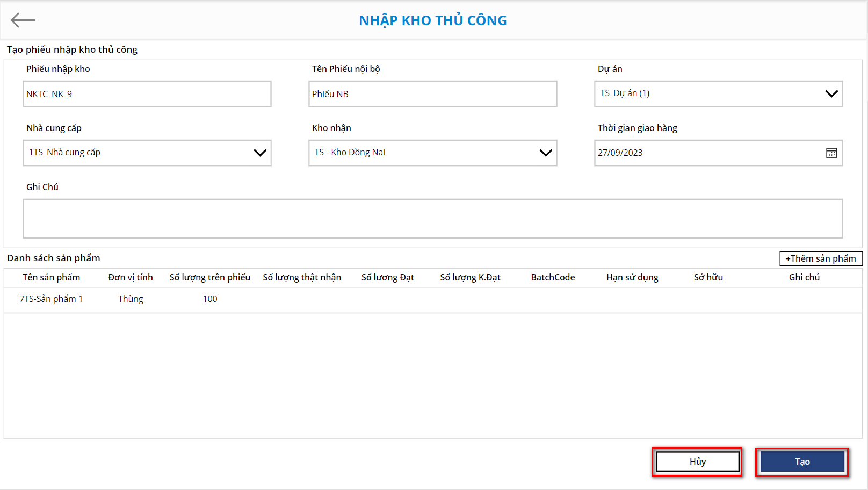Click the Số lương Đạt column header
868x490 pixels.
click(388, 277)
